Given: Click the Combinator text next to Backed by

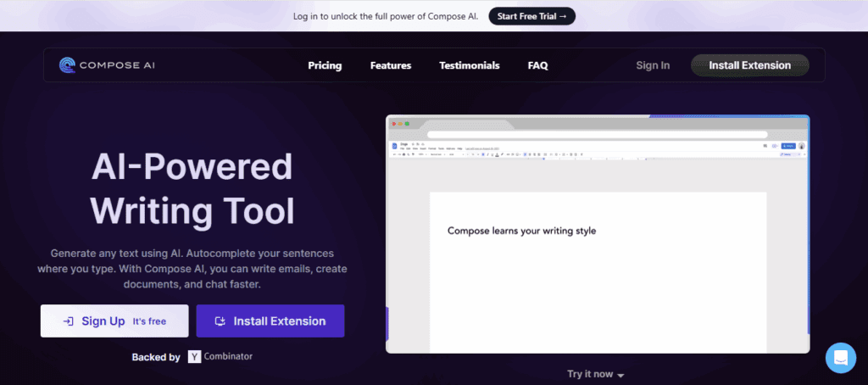Looking at the screenshot, I should (228, 356).
